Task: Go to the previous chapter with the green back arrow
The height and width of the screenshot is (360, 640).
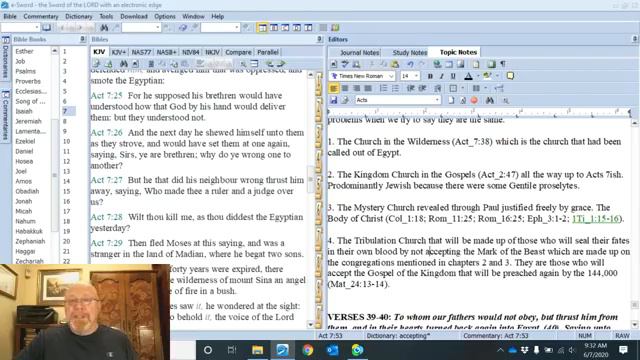Action: click(x=269, y=64)
